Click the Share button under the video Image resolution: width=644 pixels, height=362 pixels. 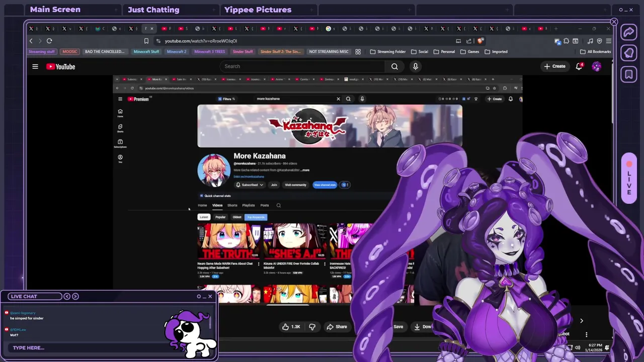click(x=337, y=327)
